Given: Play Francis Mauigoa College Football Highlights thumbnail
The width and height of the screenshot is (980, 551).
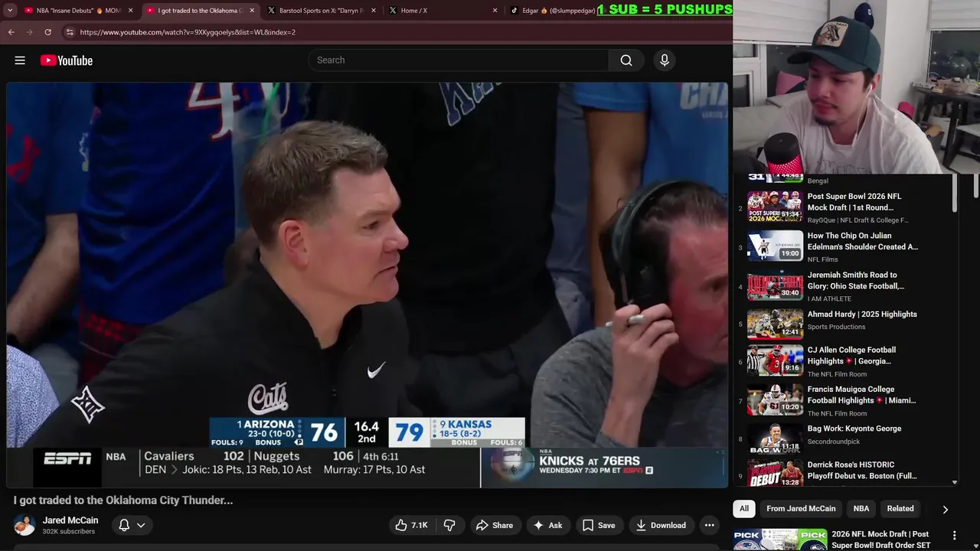Looking at the screenshot, I should 776,399.
